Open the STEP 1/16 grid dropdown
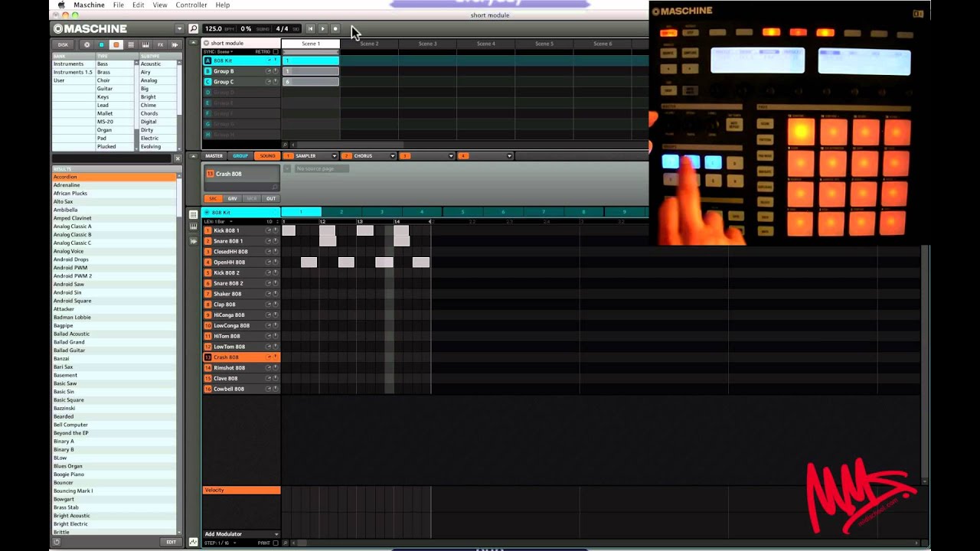This screenshot has height=551, width=980. (x=222, y=543)
